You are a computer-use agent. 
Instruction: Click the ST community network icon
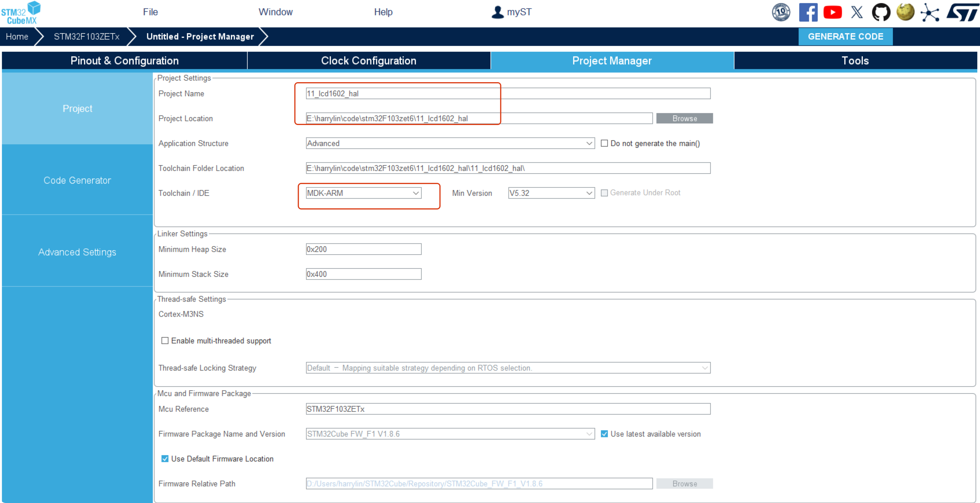pos(930,12)
